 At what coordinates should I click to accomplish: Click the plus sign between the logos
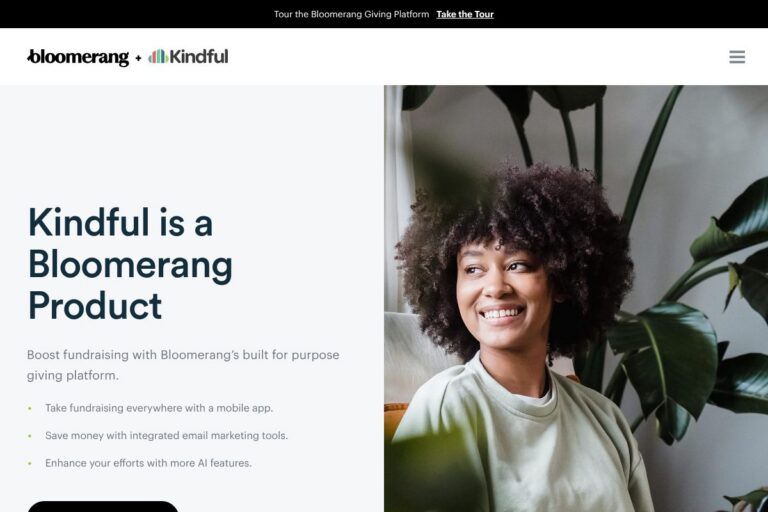click(x=138, y=58)
